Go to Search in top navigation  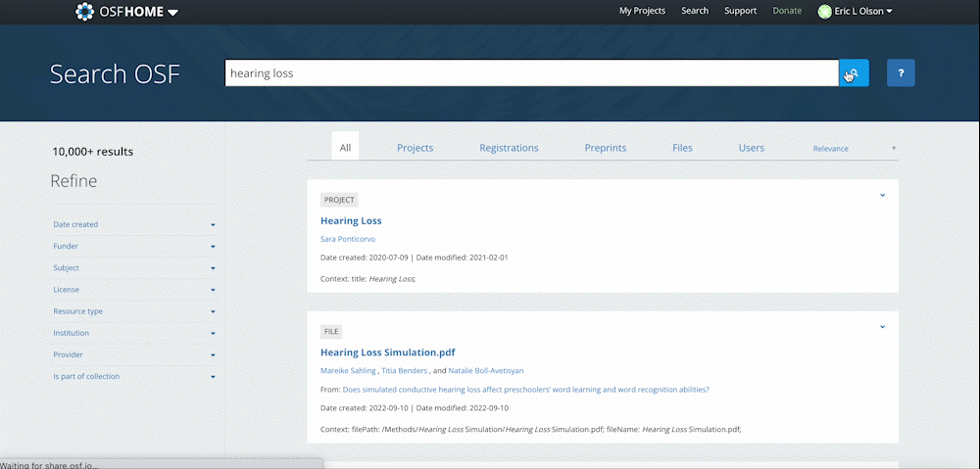[x=695, y=11]
